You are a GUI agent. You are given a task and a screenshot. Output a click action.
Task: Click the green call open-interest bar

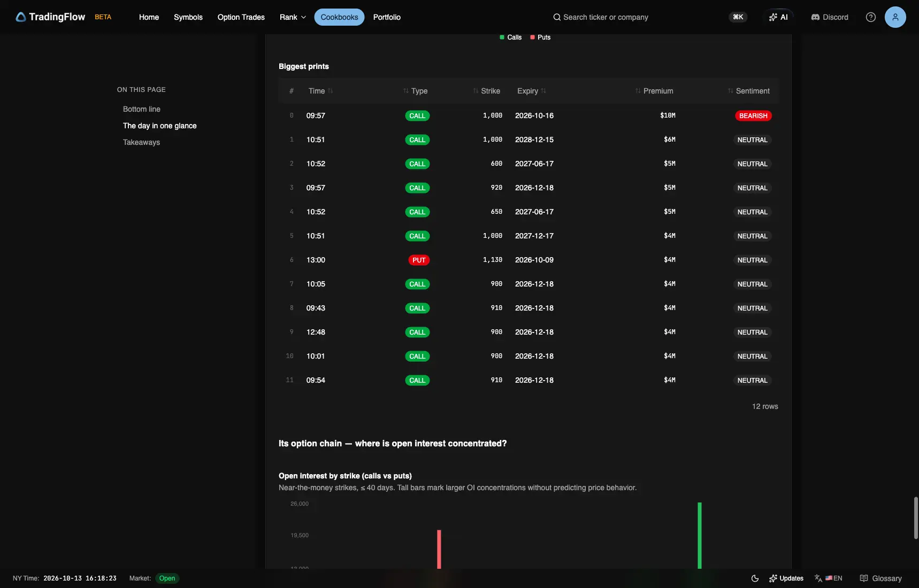[x=699, y=535]
